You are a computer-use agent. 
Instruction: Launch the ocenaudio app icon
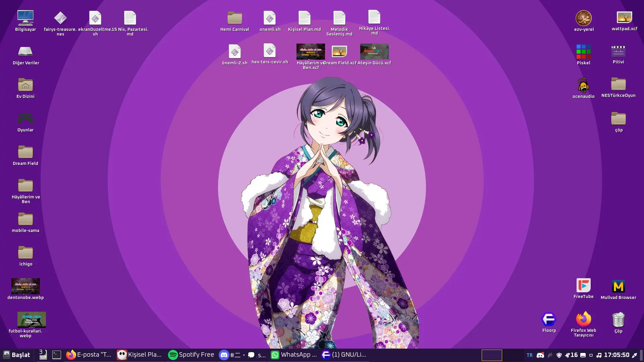[x=584, y=85]
